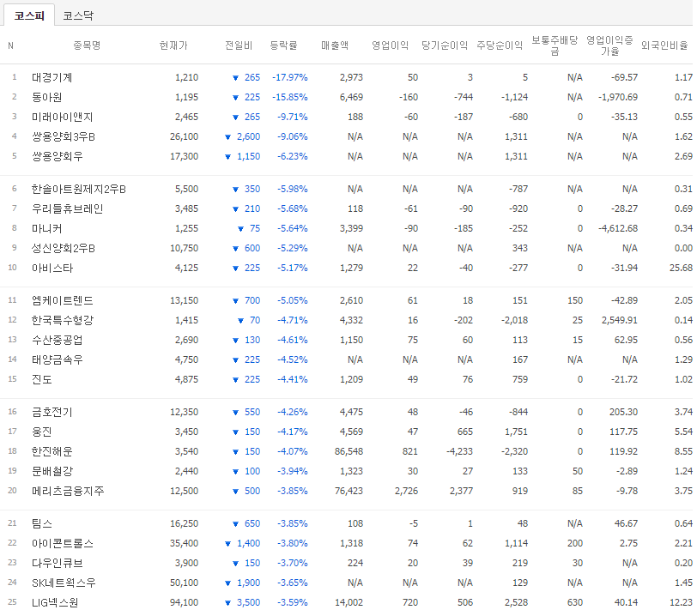This screenshot has width=697, height=616.
Task: Select the 76,423 revenue cell
Action: tap(349, 491)
